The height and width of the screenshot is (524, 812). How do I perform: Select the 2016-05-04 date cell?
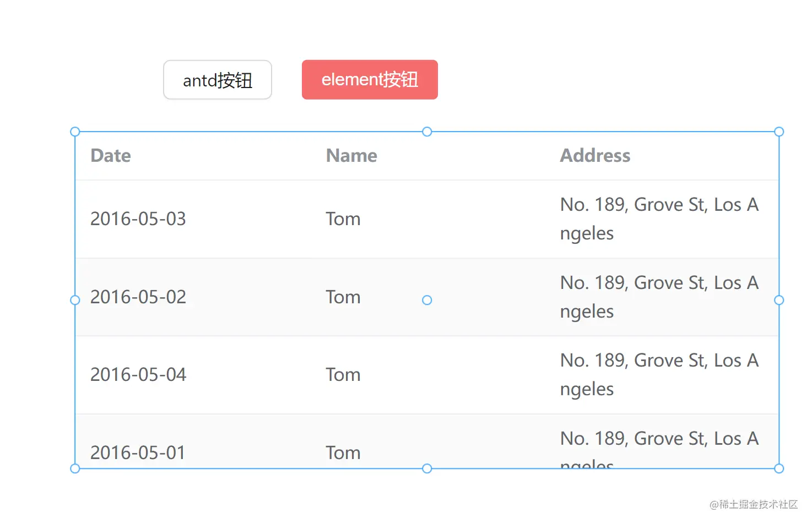point(138,375)
